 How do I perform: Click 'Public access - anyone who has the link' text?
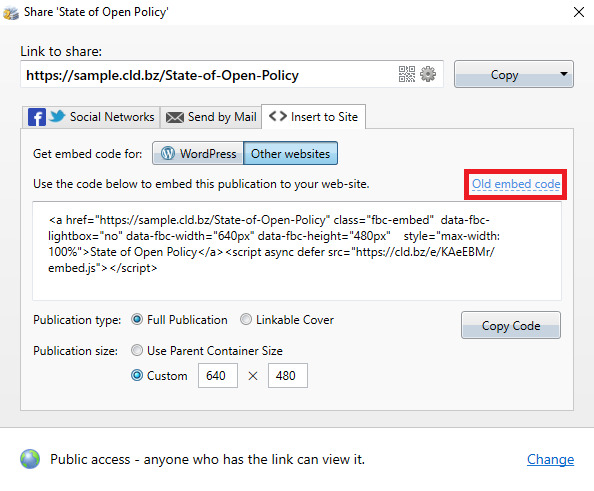pyautogui.click(x=207, y=459)
